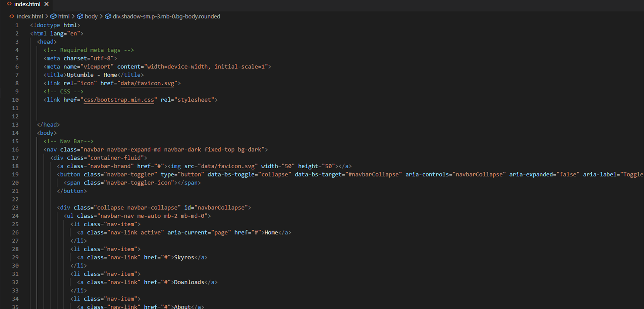This screenshot has height=309, width=644.
Task: Open the body breadcrumb segment
Action: (91, 16)
